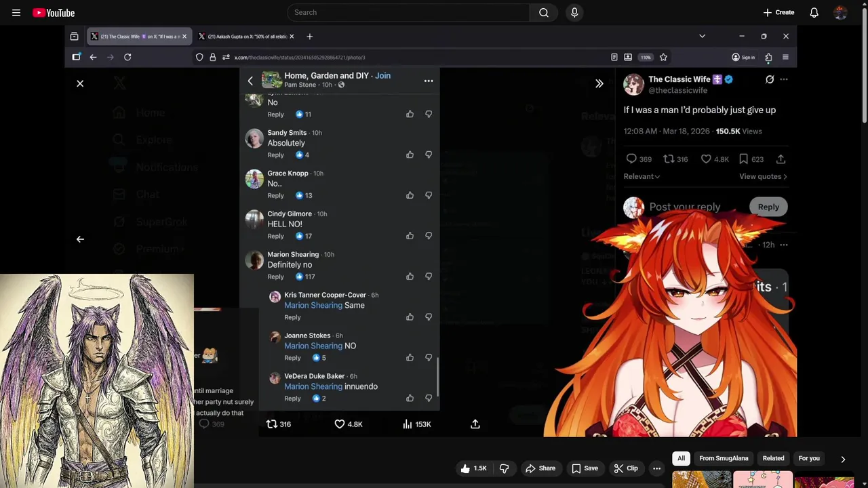Close the X photo viewer
The image size is (868, 488).
[80, 83]
